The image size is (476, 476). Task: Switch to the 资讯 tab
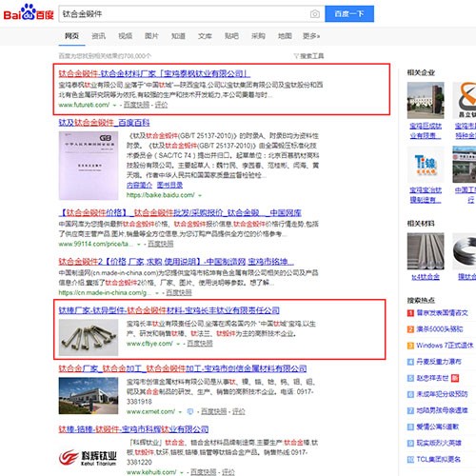click(x=98, y=36)
